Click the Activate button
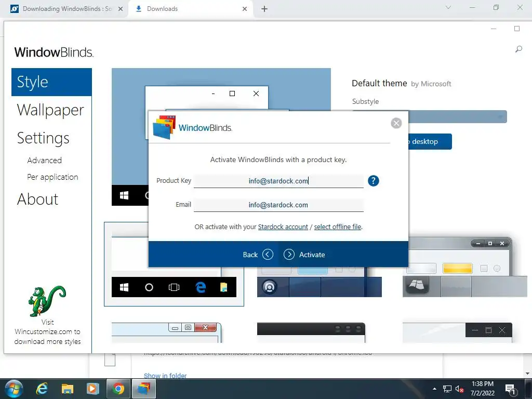This screenshot has height=399, width=532. (304, 255)
